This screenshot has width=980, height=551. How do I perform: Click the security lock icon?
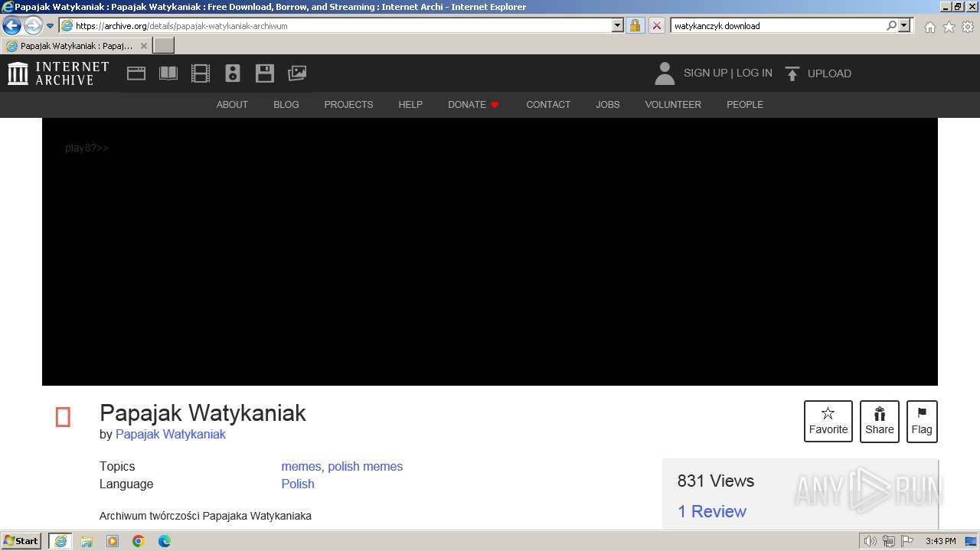coord(635,25)
